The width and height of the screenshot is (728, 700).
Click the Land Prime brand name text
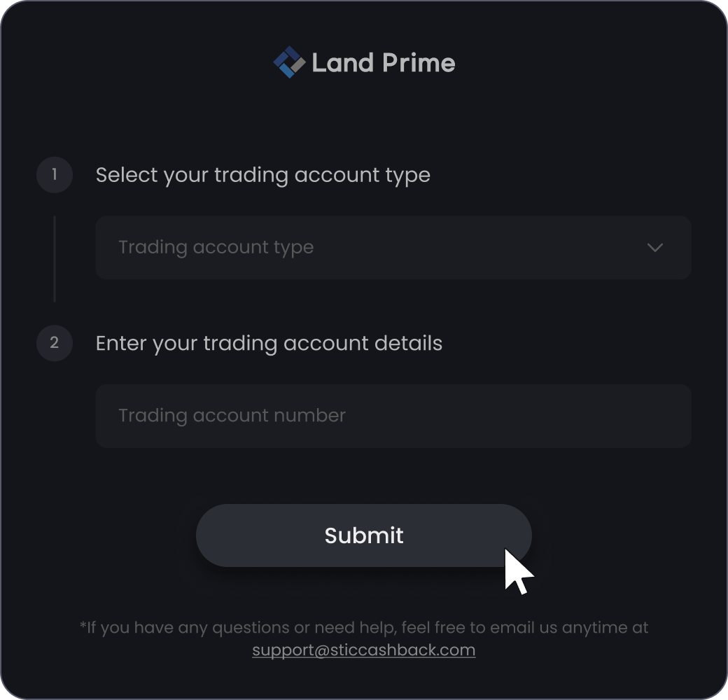click(x=384, y=63)
